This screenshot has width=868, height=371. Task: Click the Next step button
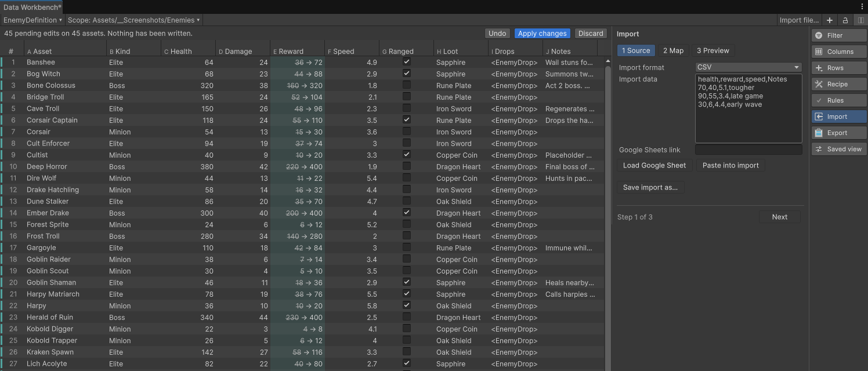(x=779, y=217)
